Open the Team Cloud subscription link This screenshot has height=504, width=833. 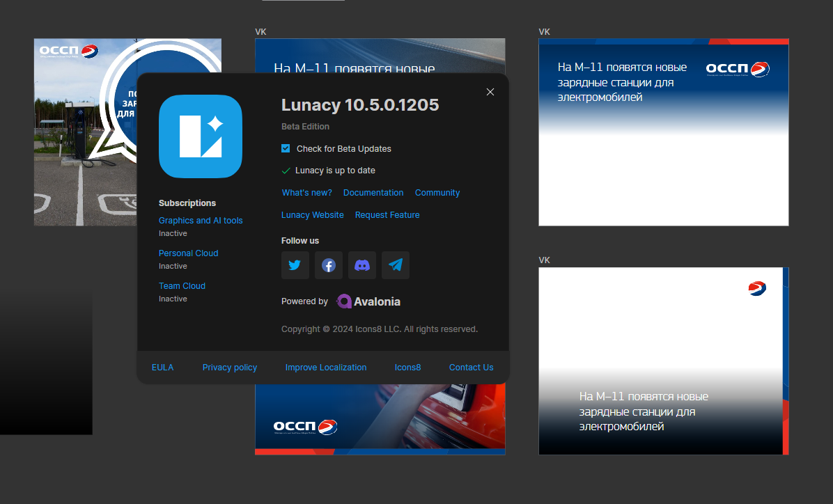click(x=182, y=285)
